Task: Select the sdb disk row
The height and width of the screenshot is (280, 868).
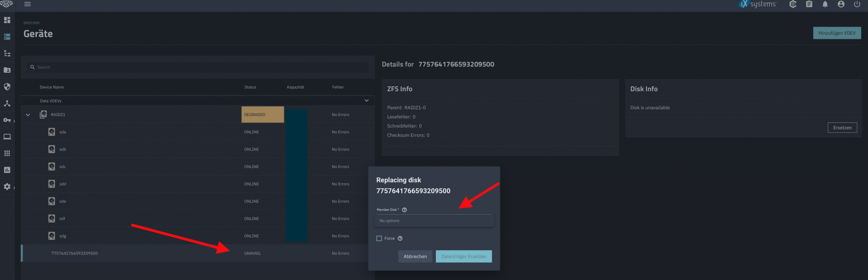Action: [198, 149]
